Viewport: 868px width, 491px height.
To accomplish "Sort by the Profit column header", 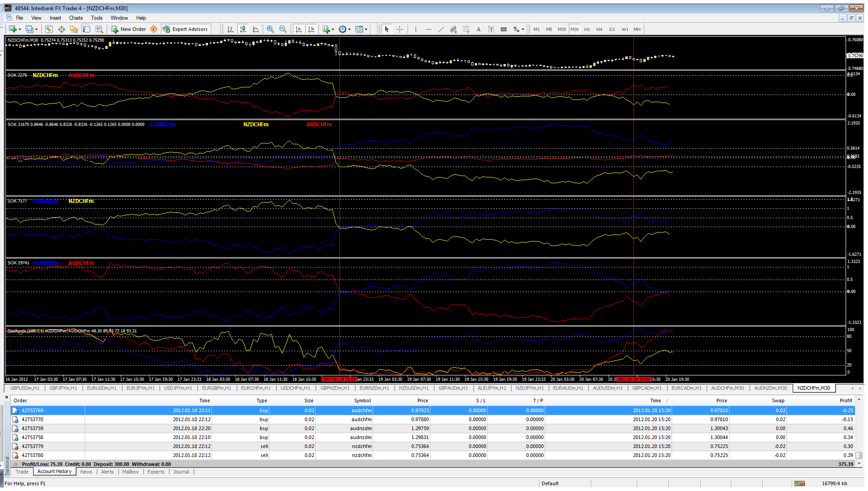I will pyautogui.click(x=820, y=401).
